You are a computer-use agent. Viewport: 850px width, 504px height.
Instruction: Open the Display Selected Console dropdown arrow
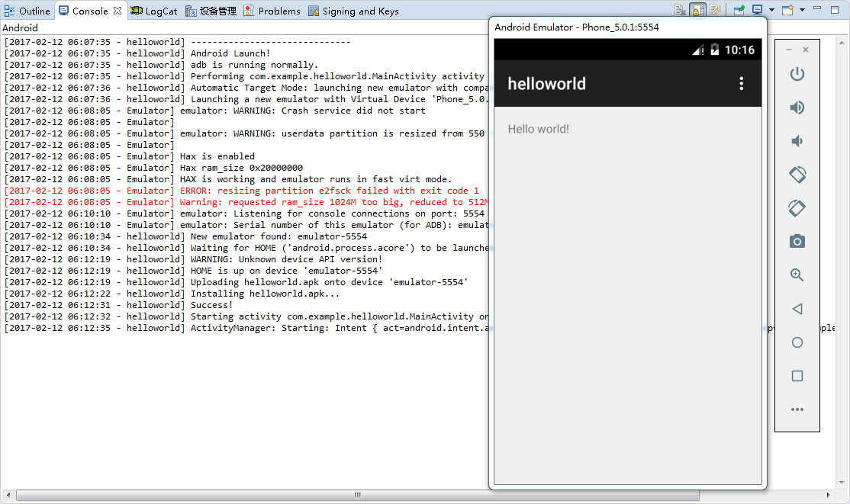coord(771,10)
